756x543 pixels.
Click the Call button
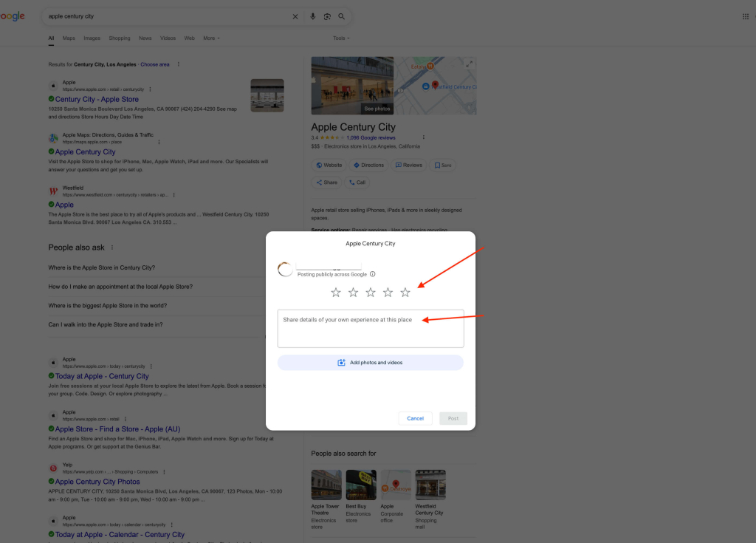pos(357,182)
